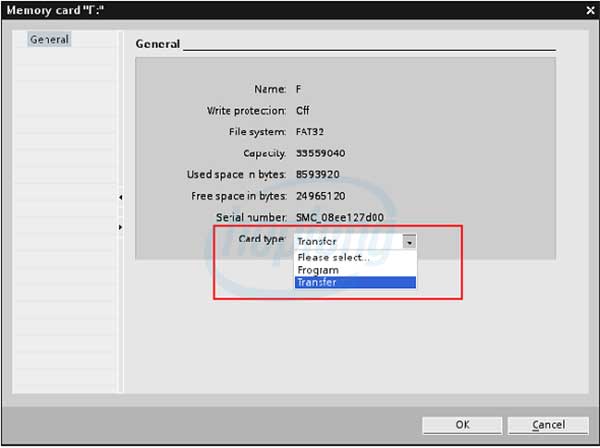Image resolution: width=600 pixels, height=448 pixels.
Task: Click the Free space value 24965120
Action: coord(320,196)
